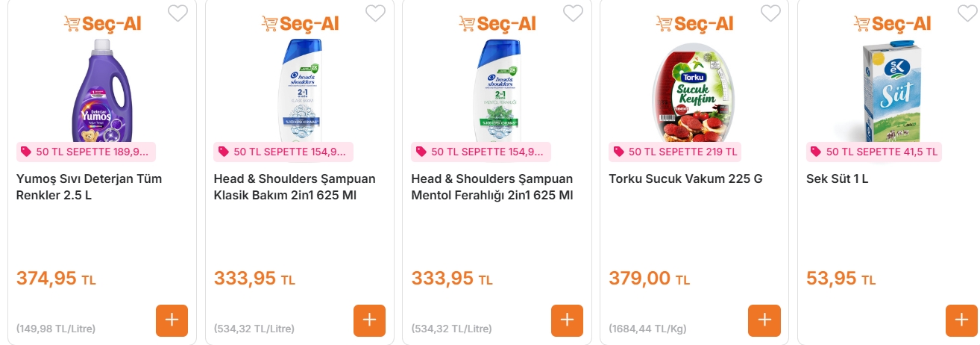Open Torku Sucuk Vakum 225 G link
Viewport: 980px width, 345px height.
[x=685, y=179]
